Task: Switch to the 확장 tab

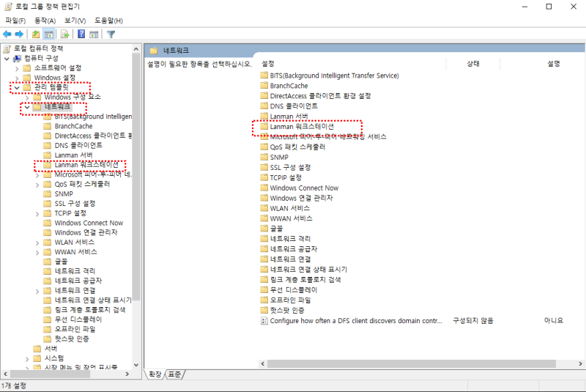Action: [155, 374]
